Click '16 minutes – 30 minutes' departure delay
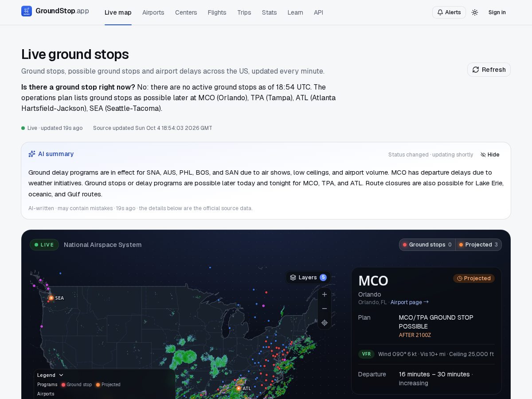The height and width of the screenshot is (399, 532). pyautogui.click(x=434, y=374)
